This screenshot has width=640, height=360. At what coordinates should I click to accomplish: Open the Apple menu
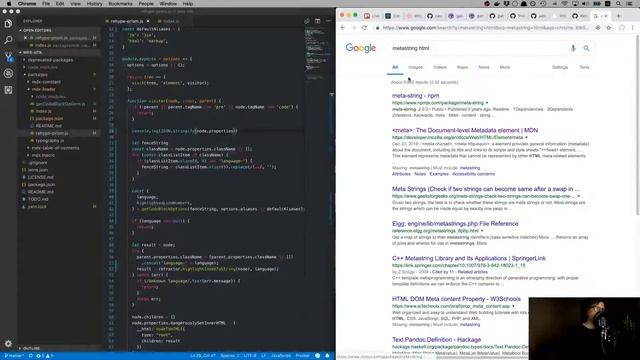pyautogui.click(x=9, y=4)
